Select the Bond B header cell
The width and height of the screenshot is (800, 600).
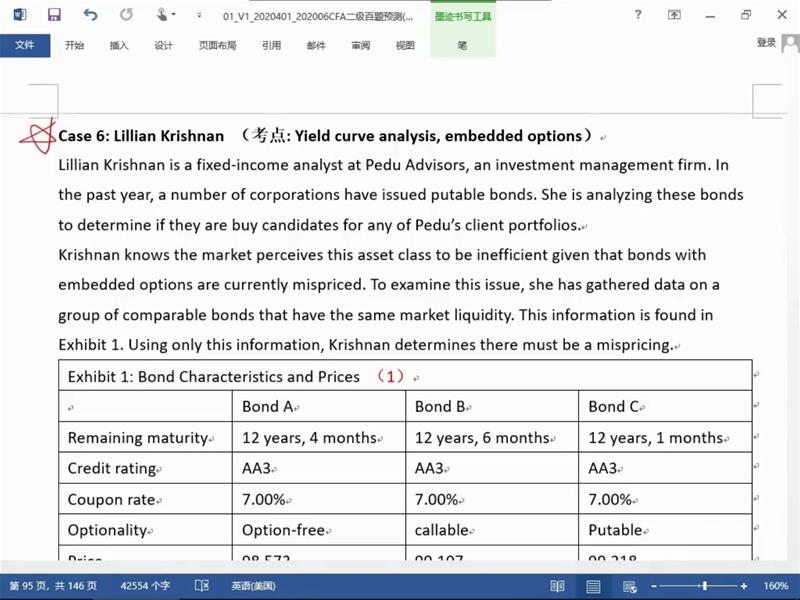click(x=492, y=406)
